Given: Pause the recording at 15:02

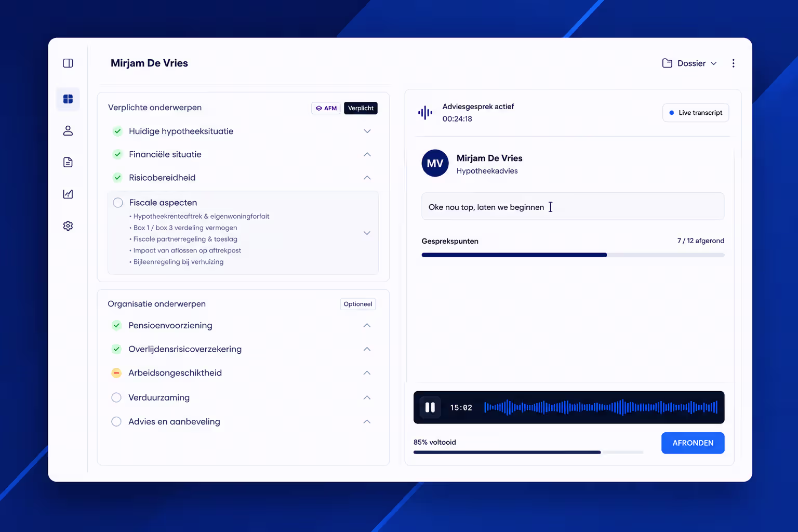Looking at the screenshot, I should click(430, 407).
